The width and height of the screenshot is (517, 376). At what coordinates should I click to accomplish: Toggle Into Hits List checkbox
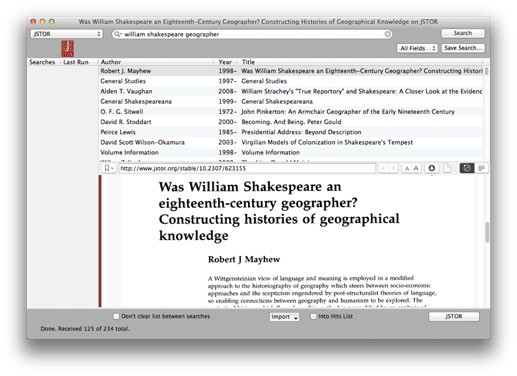pyautogui.click(x=313, y=316)
